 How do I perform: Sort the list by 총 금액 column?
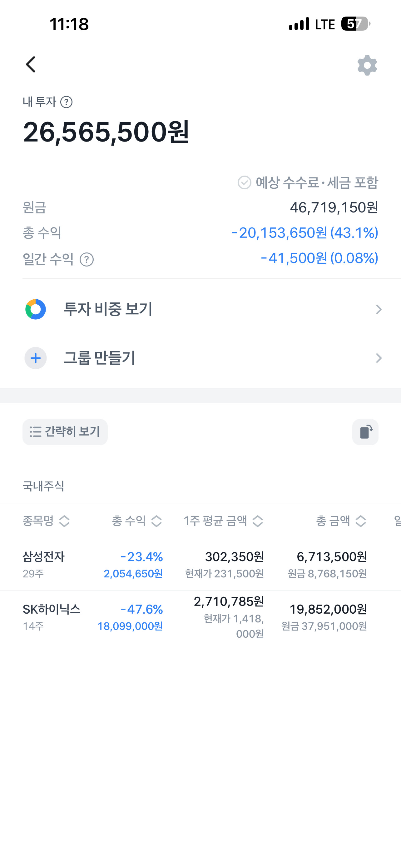click(x=341, y=521)
